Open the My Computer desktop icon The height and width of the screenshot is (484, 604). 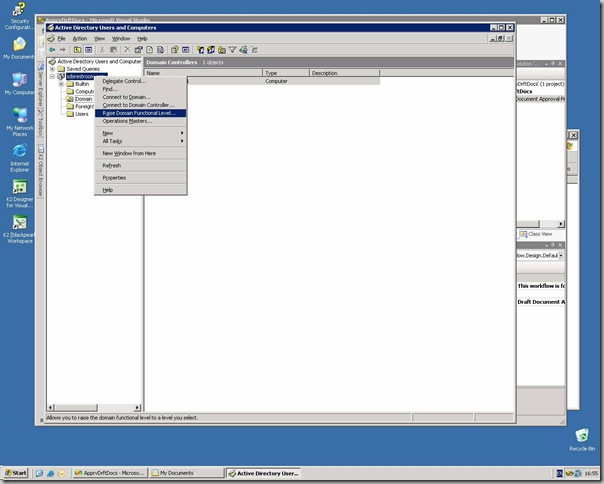19,84
